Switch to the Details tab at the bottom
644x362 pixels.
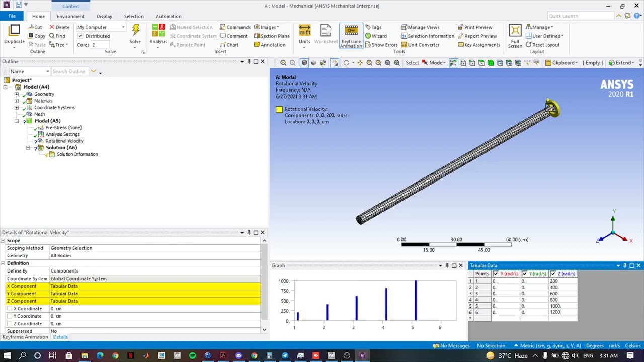(x=60, y=337)
